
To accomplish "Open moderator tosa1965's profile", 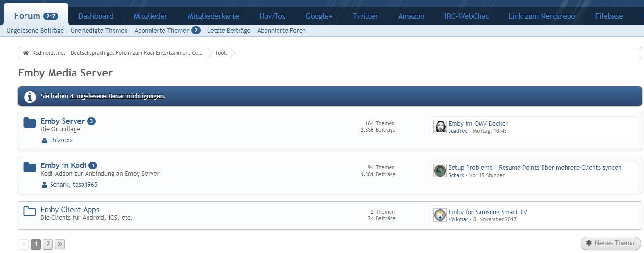I will [85, 185].
